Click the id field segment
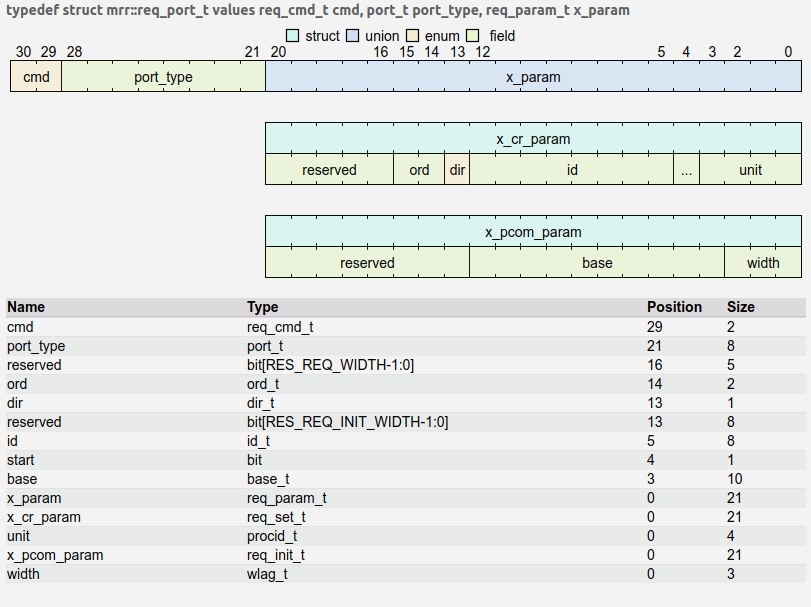This screenshot has height=607, width=811. click(x=572, y=170)
